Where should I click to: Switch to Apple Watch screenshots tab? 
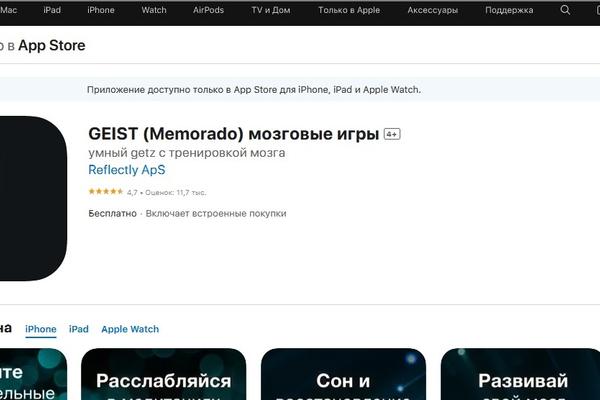[130, 329]
